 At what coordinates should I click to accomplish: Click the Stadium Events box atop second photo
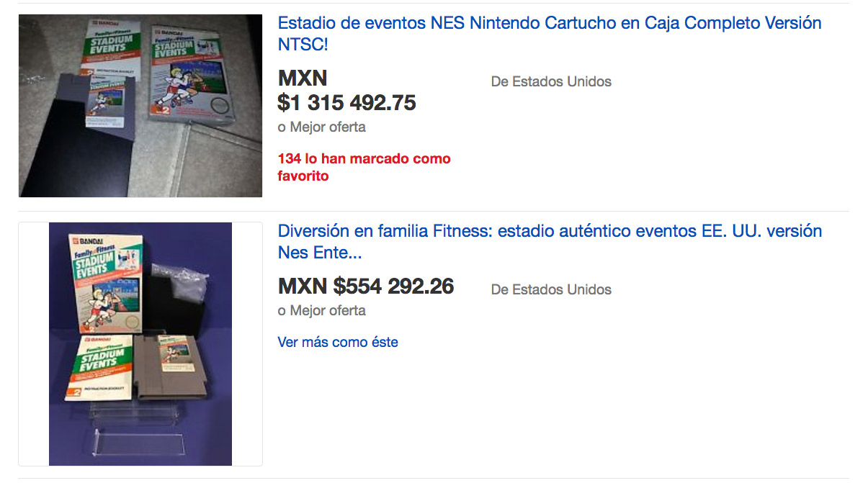tap(106, 283)
